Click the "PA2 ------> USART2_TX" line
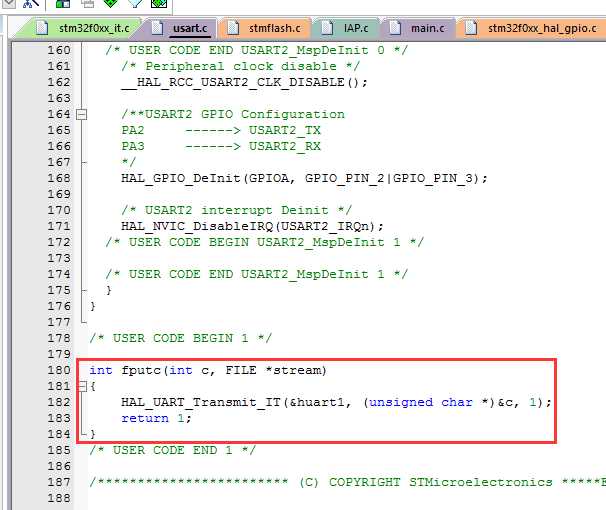Image resolution: width=606 pixels, height=510 pixels. pyautogui.click(x=221, y=130)
